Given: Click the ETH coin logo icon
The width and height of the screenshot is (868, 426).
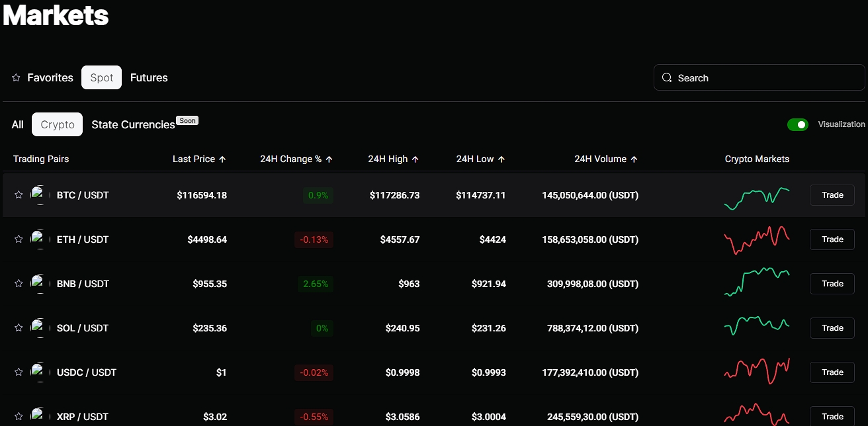Looking at the screenshot, I should pyautogui.click(x=40, y=239).
